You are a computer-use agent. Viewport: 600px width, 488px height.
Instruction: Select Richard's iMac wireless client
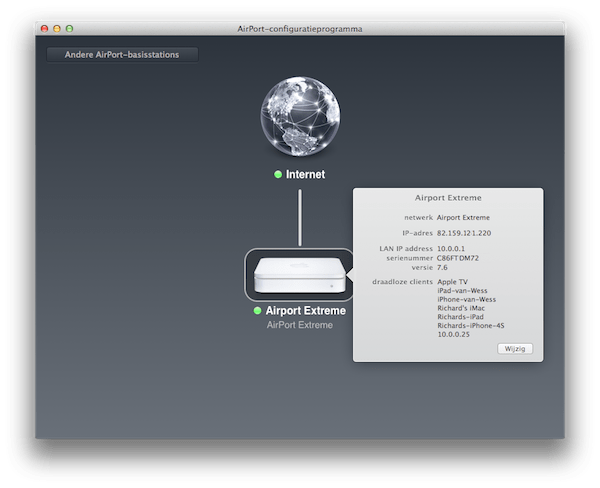(461, 308)
